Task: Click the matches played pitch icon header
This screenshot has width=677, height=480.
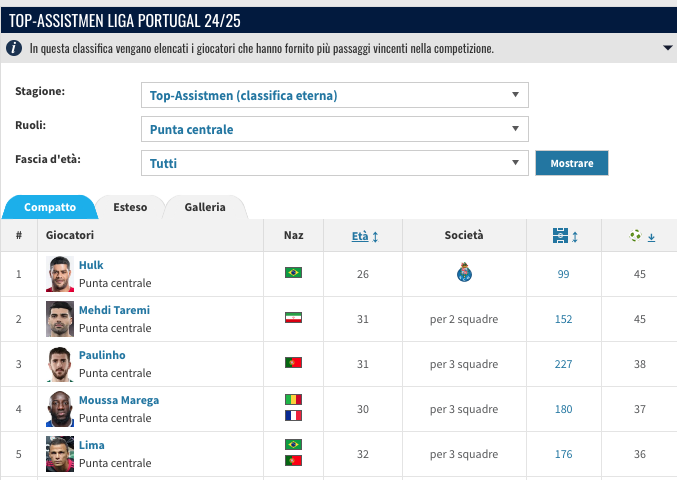Action: tap(560, 236)
